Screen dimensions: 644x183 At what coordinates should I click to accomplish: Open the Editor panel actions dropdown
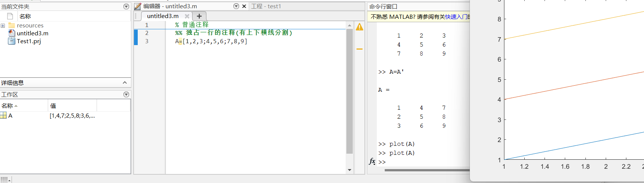[236, 6]
